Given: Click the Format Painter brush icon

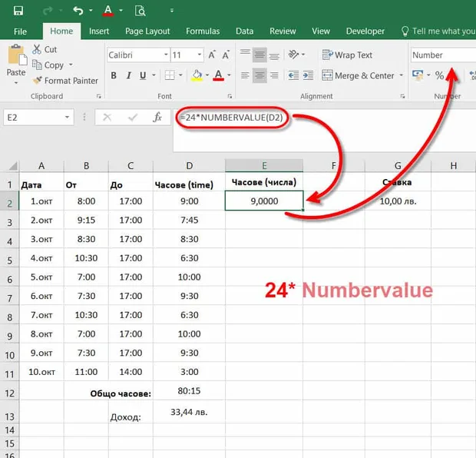Looking at the screenshot, I should [x=37, y=81].
